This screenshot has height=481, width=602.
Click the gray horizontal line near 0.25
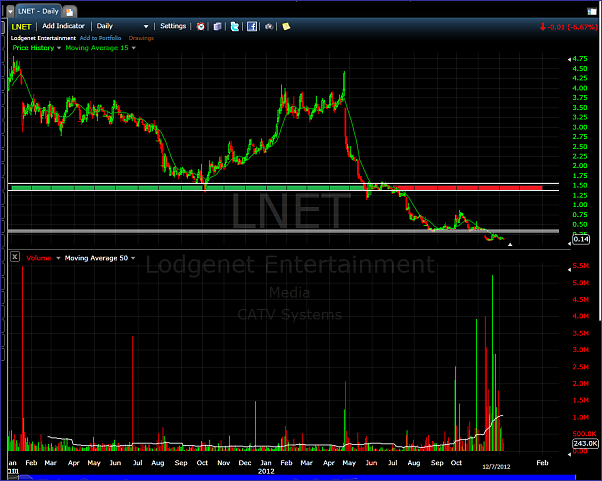[x=283, y=231]
